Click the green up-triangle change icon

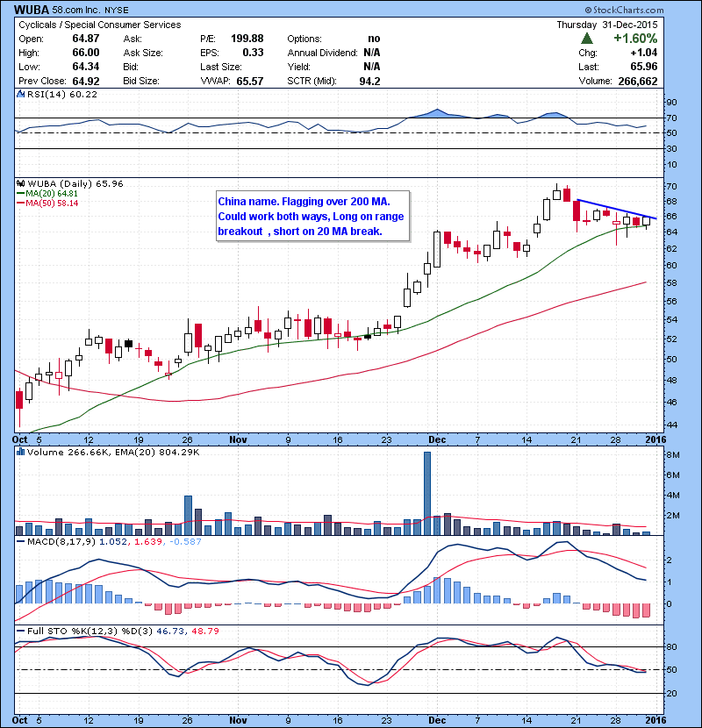tap(587, 39)
